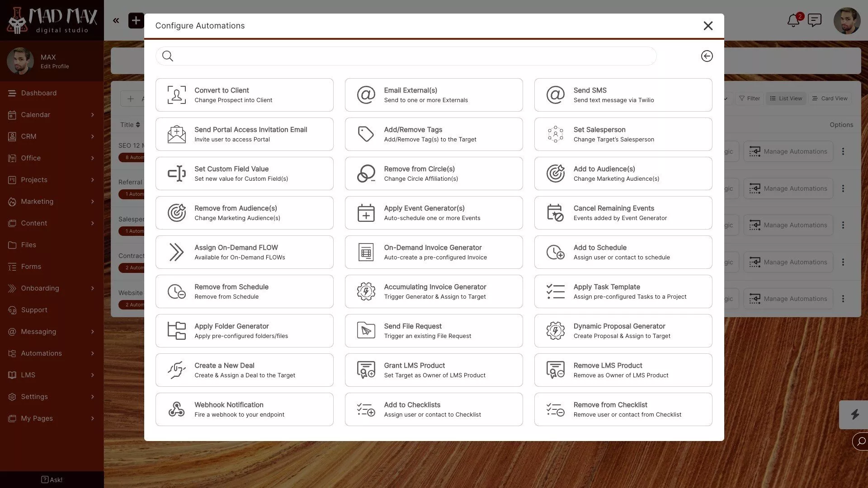Screen dimensions: 868x488
Task: Click the Apply Folder Generator icon
Action: click(176, 331)
